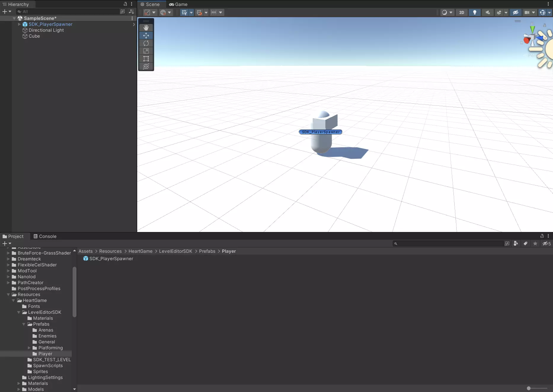
Task: Toggle grid visibility in Scene view
Action: pyautogui.click(x=184, y=12)
